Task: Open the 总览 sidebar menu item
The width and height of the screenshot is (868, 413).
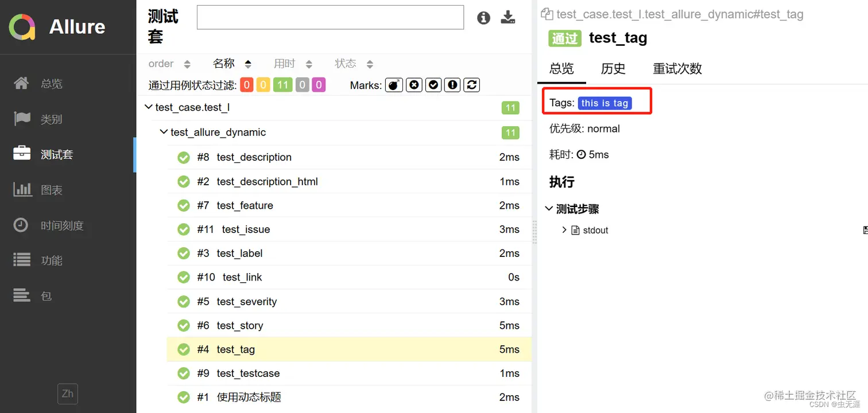Action: (x=68, y=84)
